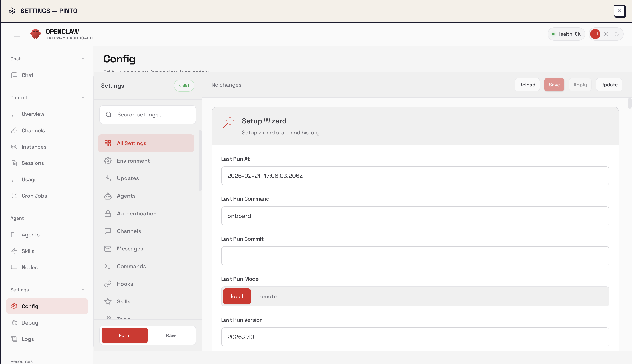Collapse the Chat sidebar section

click(x=83, y=59)
